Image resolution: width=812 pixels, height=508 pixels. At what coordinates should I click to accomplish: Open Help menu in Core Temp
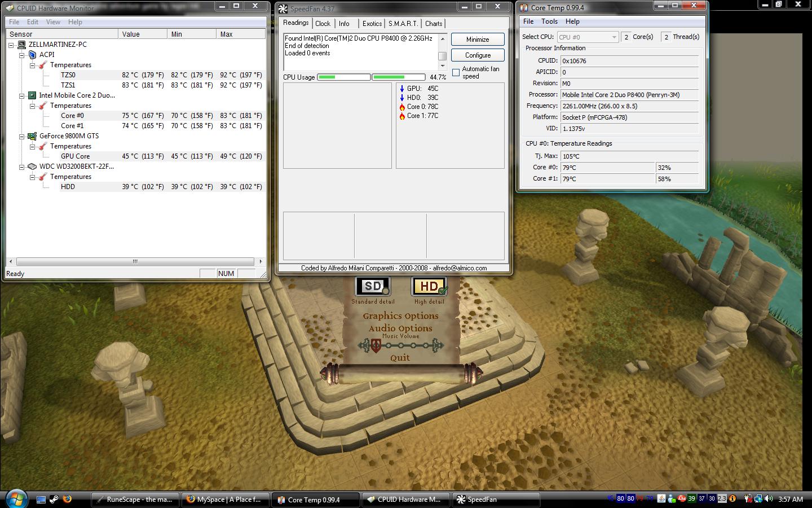572,21
